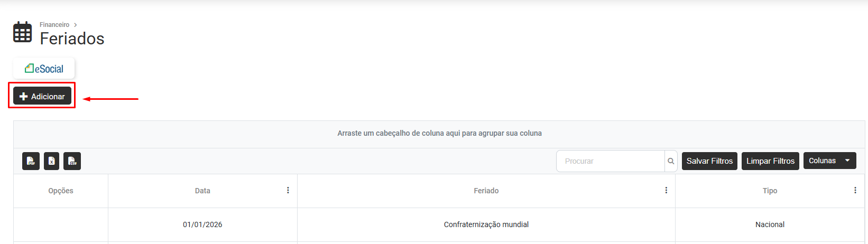This screenshot has height=244, width=868.
Task: Open the Data column options menu
Action: pos(288,190)
